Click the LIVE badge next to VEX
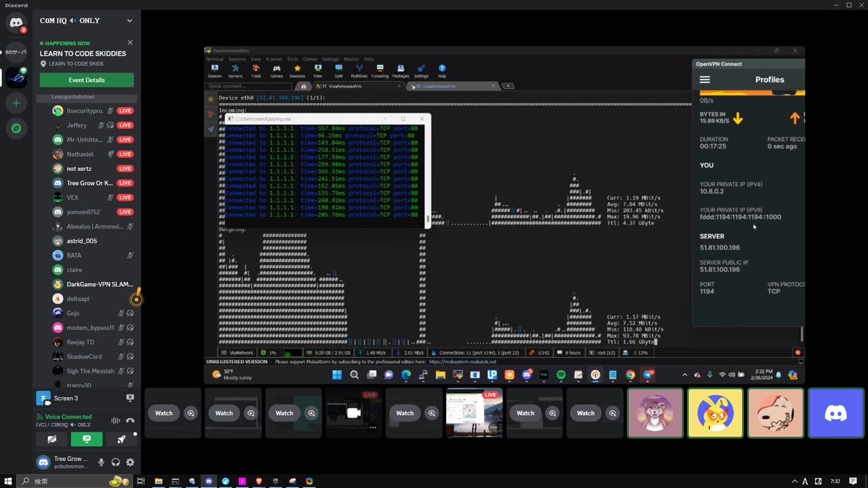This screenshot has width=868, height=488. pyautogui.click(x=125, y=197)
